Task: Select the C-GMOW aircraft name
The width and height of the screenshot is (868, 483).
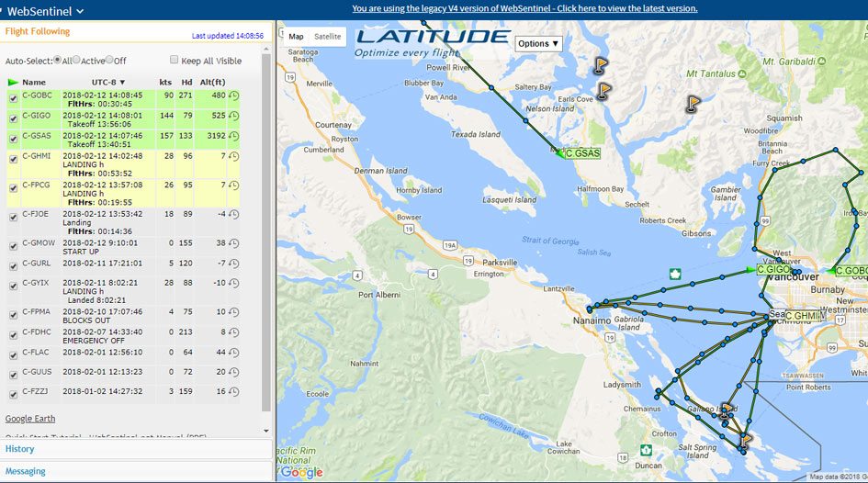Action: 39,243
